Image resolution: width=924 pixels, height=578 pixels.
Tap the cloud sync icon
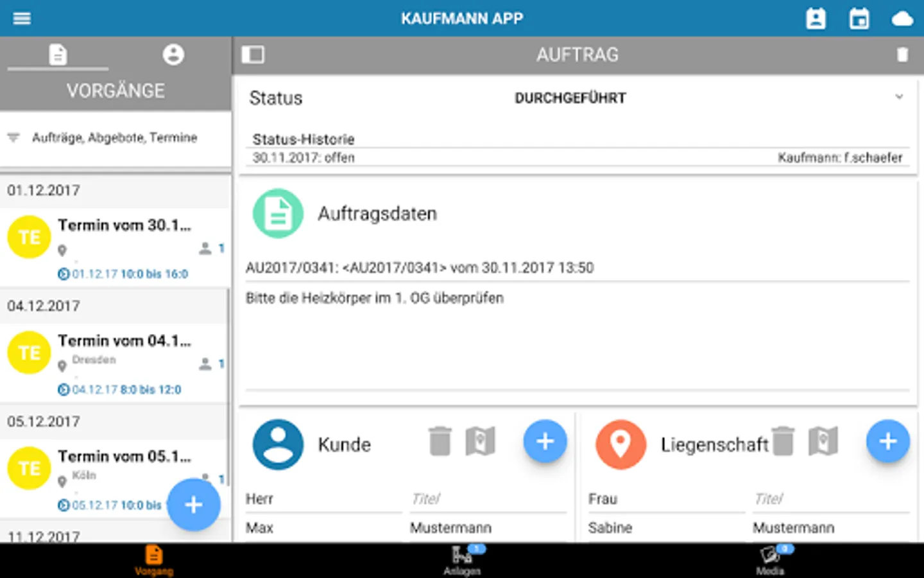coord(902,19)
